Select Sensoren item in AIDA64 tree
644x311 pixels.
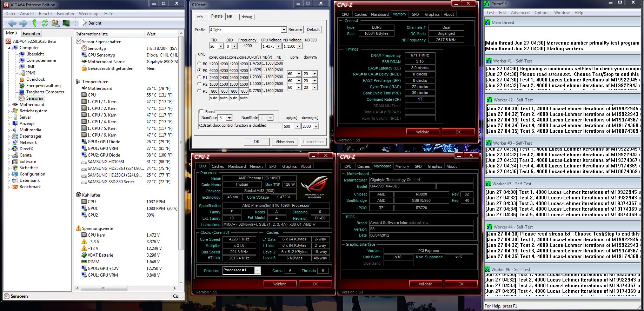coord(34,98)
